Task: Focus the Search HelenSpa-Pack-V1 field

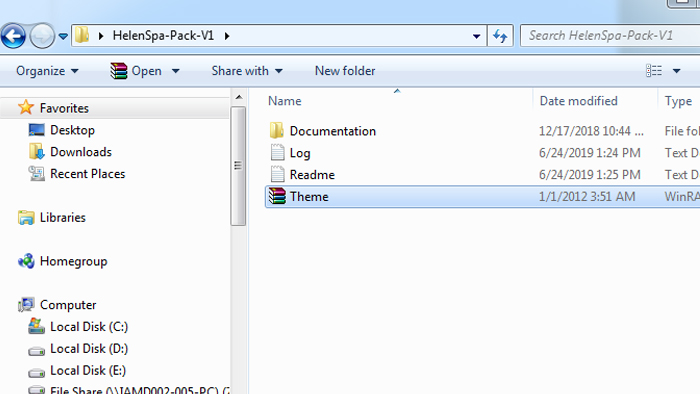Action: 610,36
